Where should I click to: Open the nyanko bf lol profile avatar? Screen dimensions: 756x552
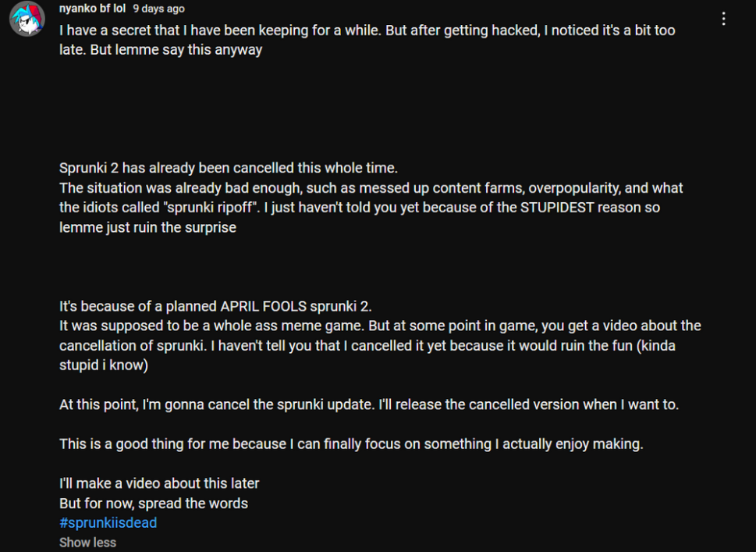coord(27,19)
